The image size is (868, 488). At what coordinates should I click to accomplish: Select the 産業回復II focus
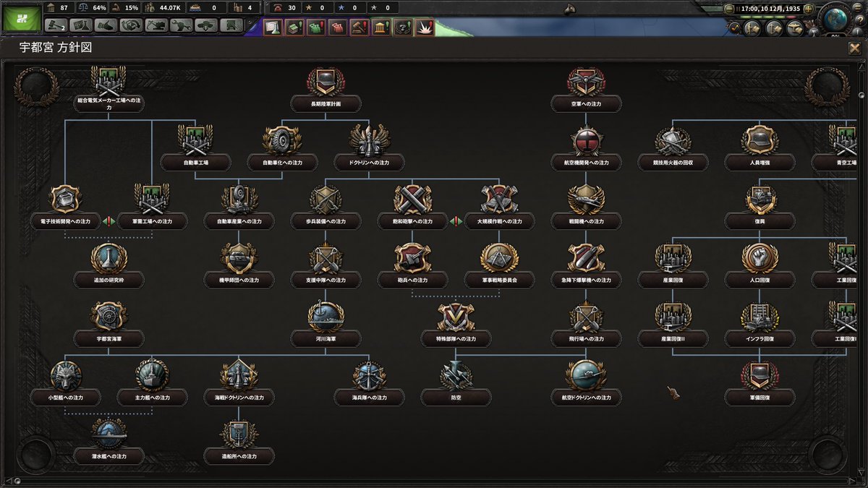coord(673,323)
